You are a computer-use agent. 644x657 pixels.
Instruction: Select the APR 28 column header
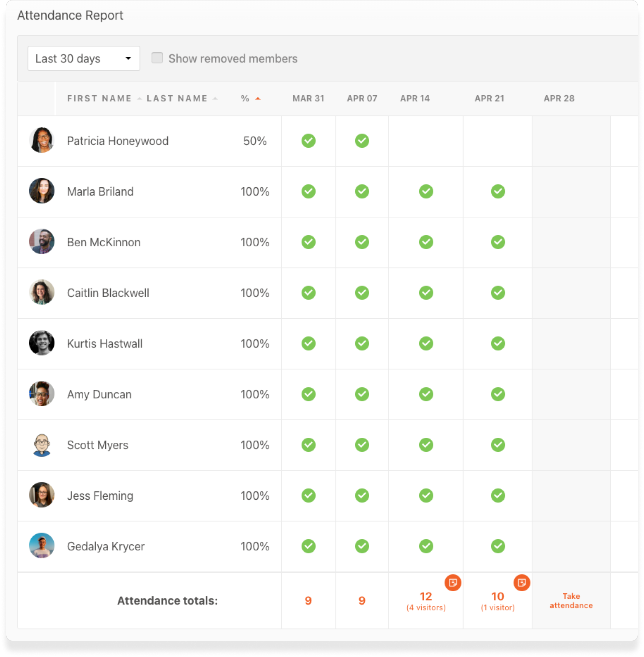tap(559, 99)
